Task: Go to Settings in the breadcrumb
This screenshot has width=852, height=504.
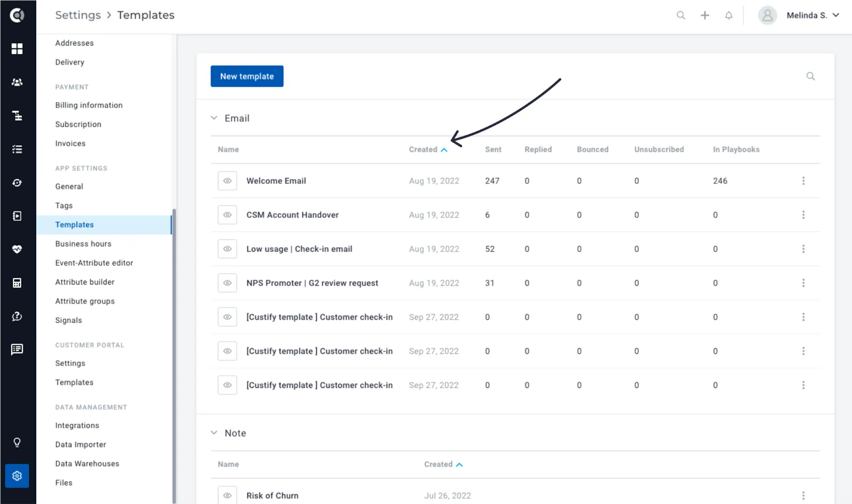Action: point(78,15)
